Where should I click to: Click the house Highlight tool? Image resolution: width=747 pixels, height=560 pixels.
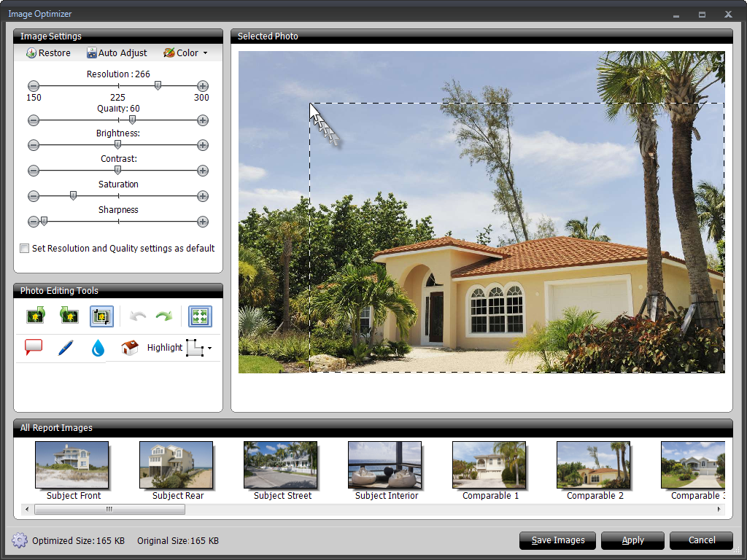click(x=130, y=348)
